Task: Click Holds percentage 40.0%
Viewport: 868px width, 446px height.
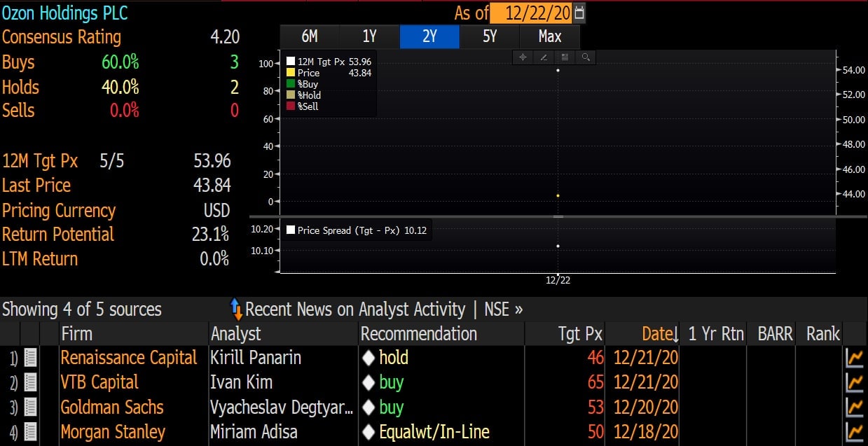Action: point(120,87)
